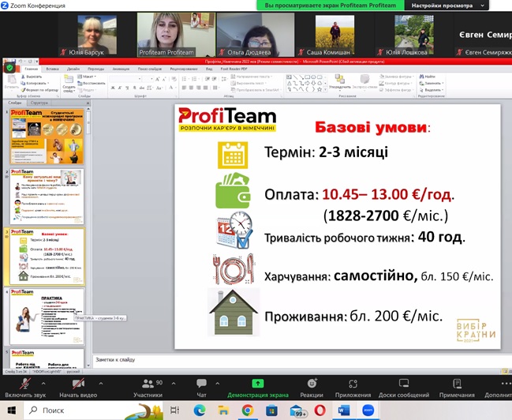Viewport: 512px width, 420px height.
Task: Click the Task View icon in taskbar
Action: [175, 411]
